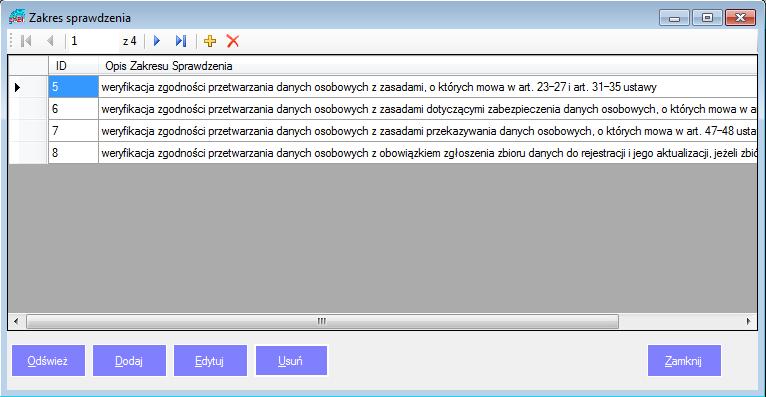Viewport: 766px width, 397px height.
Task: Click the Odśwież button
Action: [48, 361]
